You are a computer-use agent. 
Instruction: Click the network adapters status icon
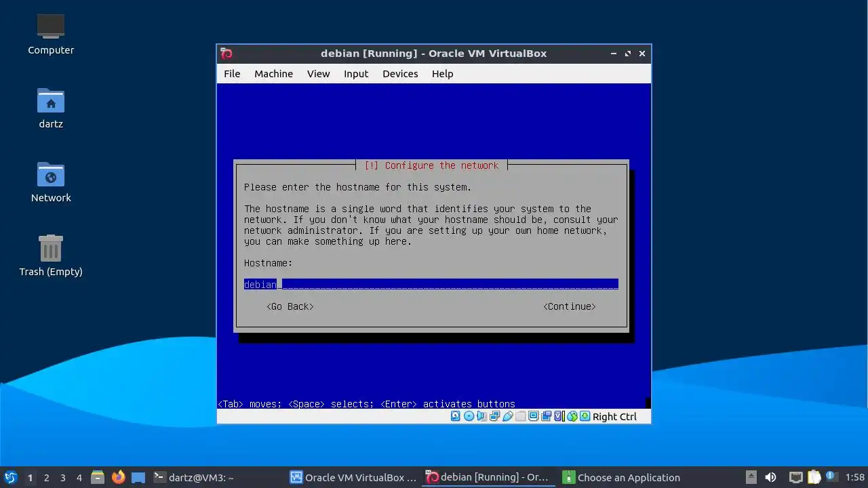(x=494, y=416)
